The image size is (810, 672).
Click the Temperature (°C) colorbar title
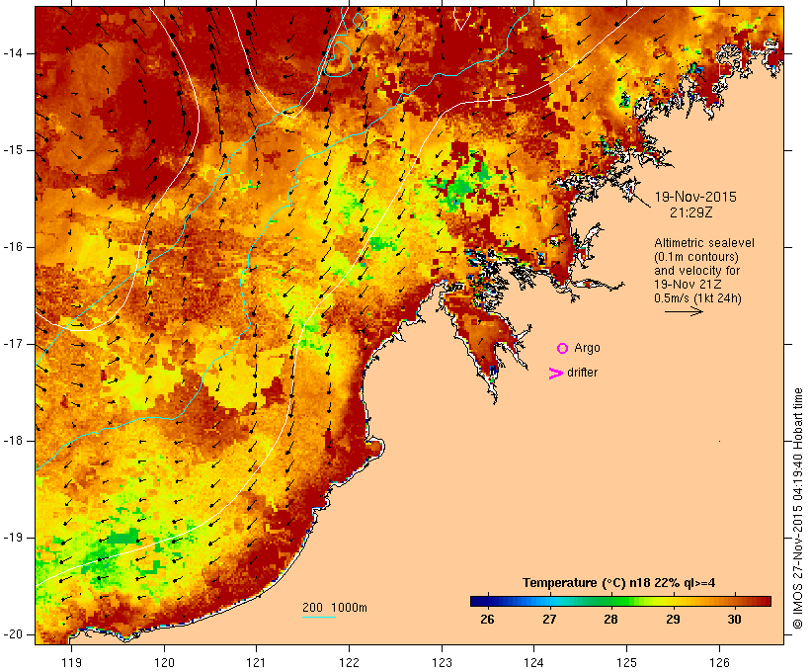[619, 583]
